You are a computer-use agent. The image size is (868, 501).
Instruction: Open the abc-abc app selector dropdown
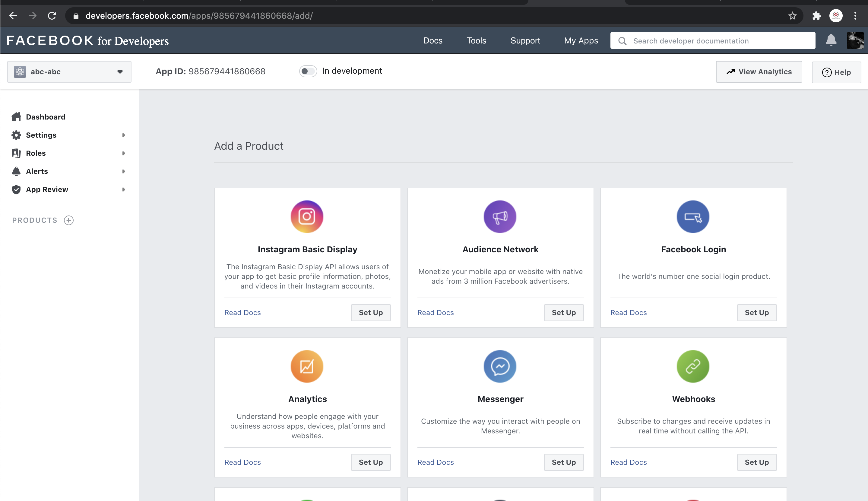(x=69, y=72)
